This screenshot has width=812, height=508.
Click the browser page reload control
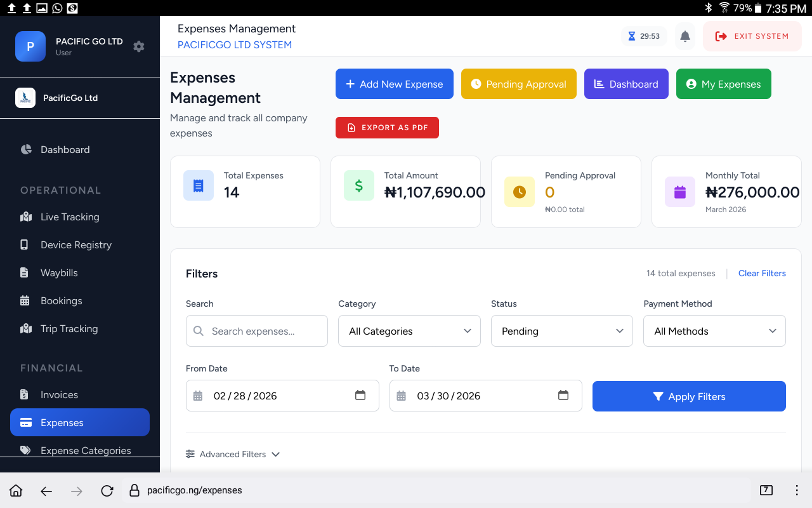click(107, 490)
